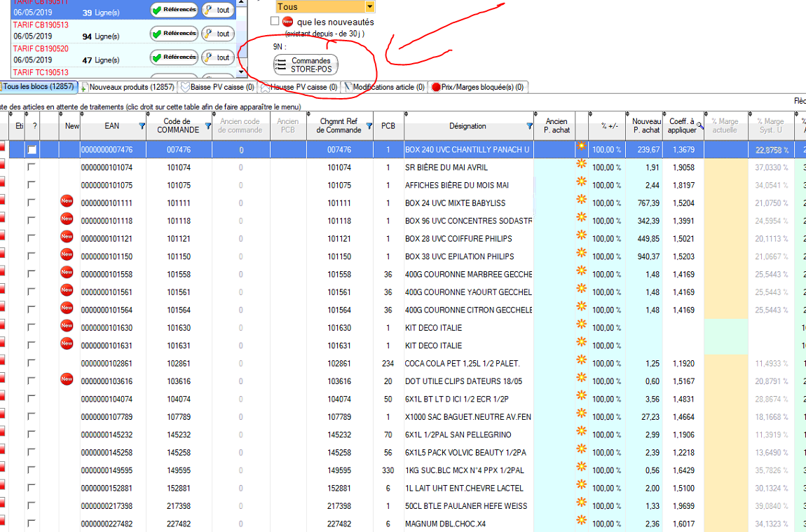This screenshot has width=806, height=532.
Task: Open the Prix/Marges bloquée(s) tab
Action: click(x=478, y=87)
